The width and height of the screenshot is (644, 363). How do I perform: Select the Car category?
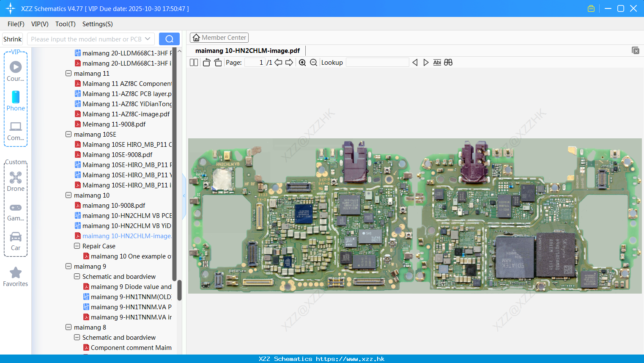[16, 241]
